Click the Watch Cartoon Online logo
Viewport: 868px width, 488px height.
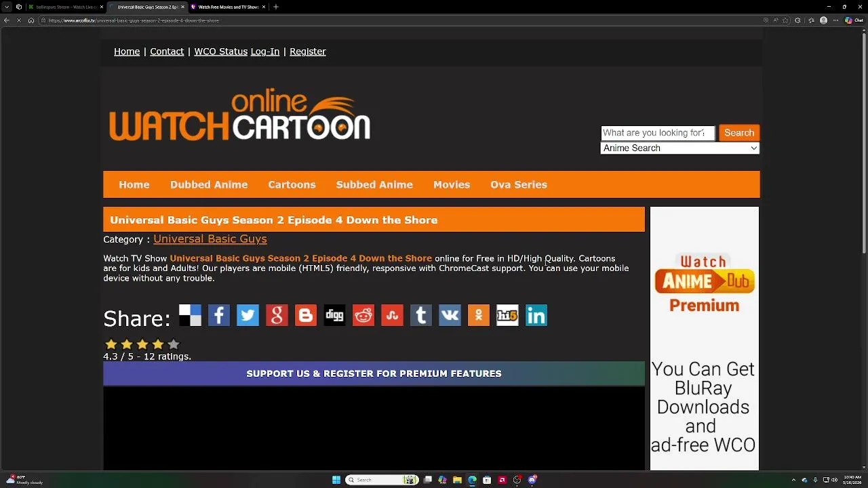(x=240, y=115)
